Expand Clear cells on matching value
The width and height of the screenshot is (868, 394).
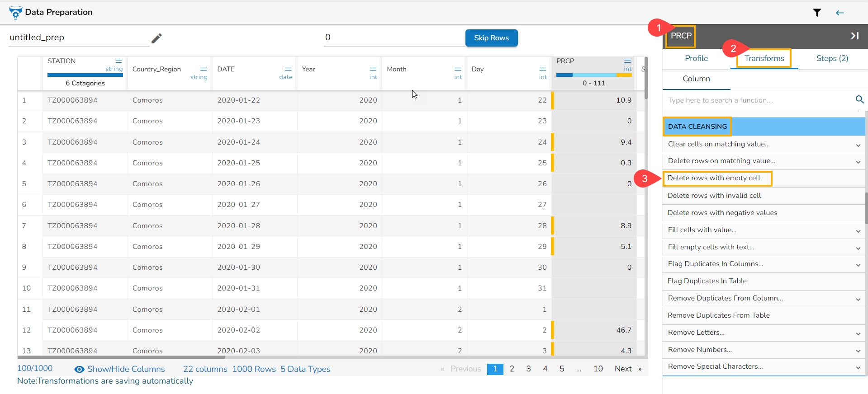pyautogui.click(x=858, y=145)
